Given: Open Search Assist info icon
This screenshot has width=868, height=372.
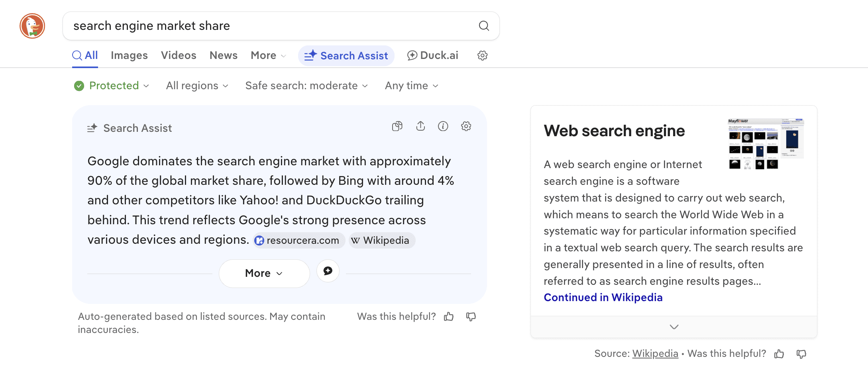Looking at the screenshot, I should (443, 126).
